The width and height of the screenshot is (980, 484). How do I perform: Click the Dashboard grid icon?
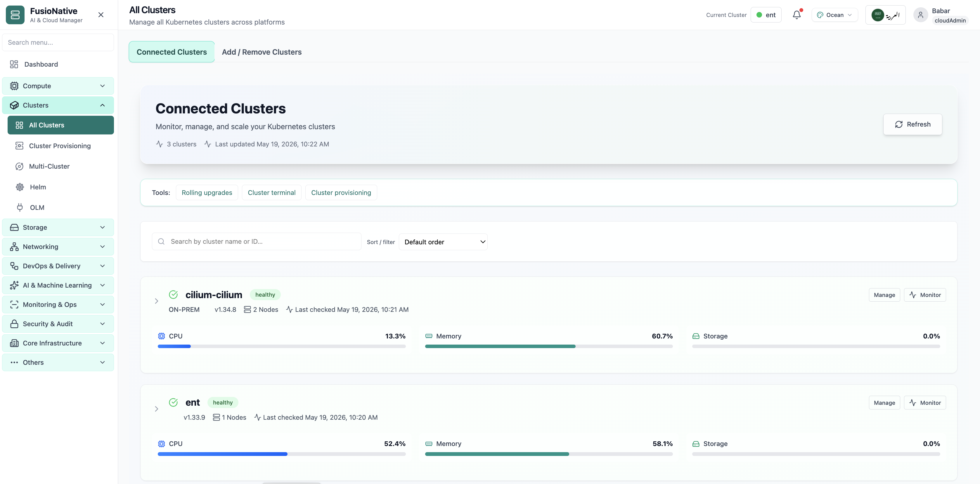(14, 64)
